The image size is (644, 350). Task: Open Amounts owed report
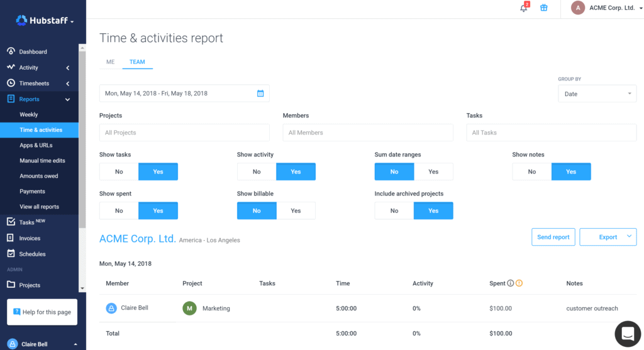[x=39, y=176]
